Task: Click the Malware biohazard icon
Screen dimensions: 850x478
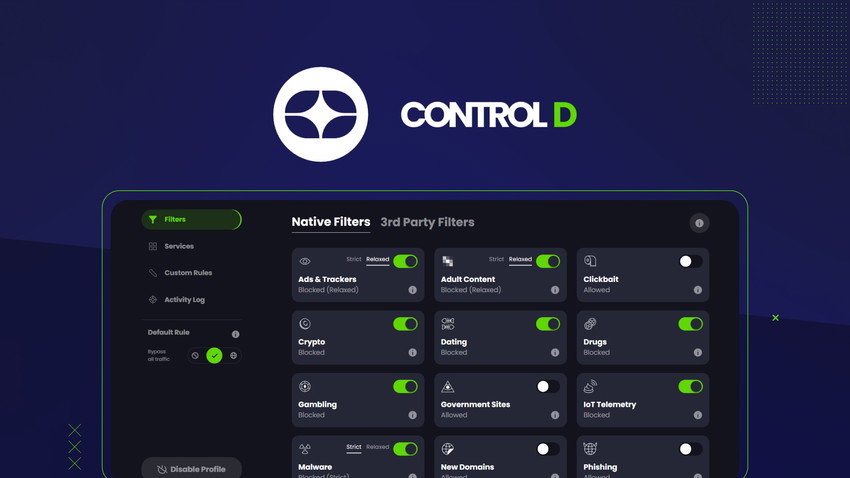Action: [x=305, y=449]
